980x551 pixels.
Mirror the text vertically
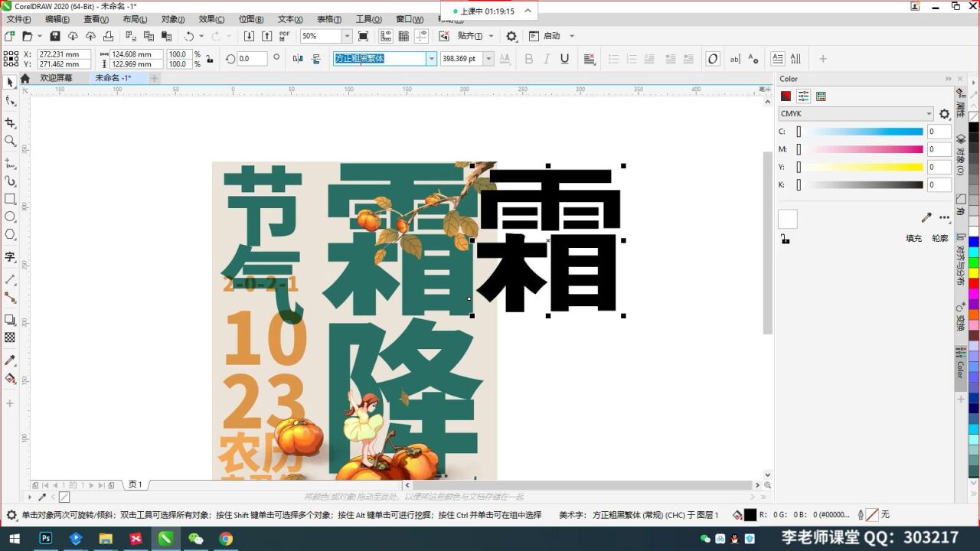[x=316, y=59]
